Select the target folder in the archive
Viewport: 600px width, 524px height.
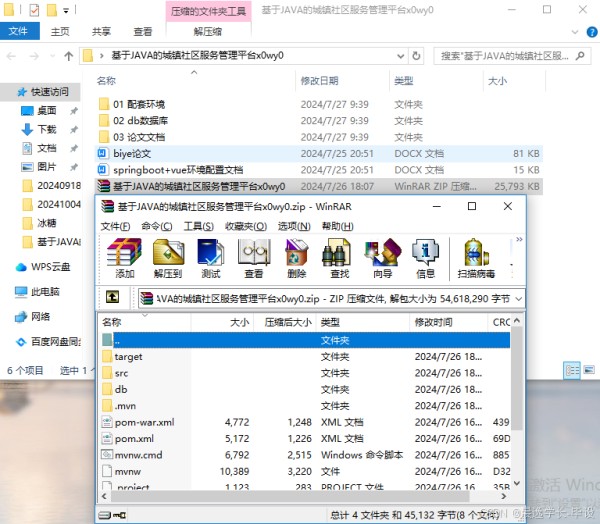[x=304, y=357]
